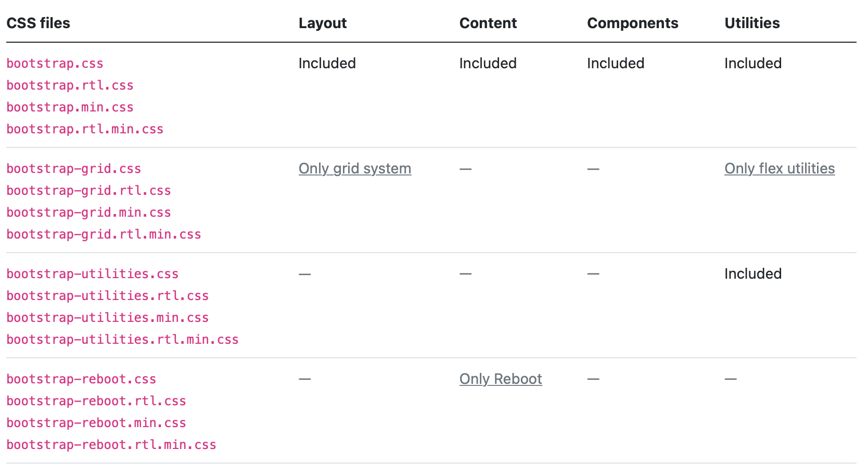Viewport: 868px width, 474px height.
Task: Follow the "Only Reboot" link
Action: click(500, 379)
